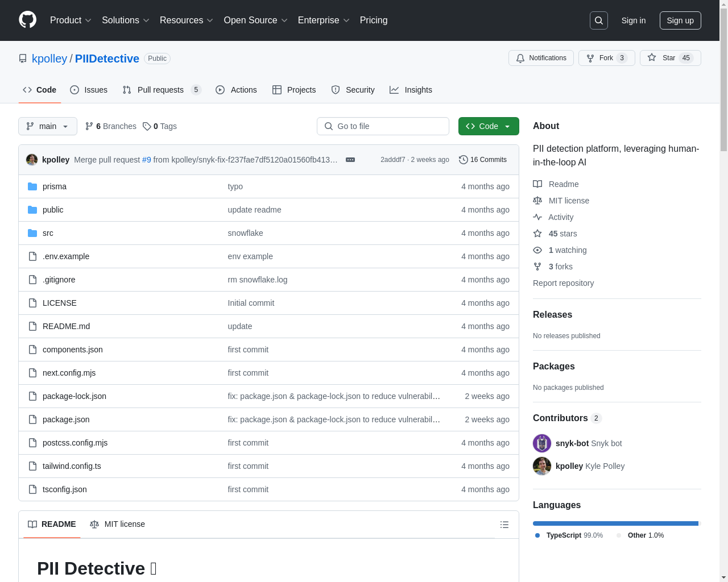728x582 pixels.
Task: Select the Code tab
Action: 39,90
